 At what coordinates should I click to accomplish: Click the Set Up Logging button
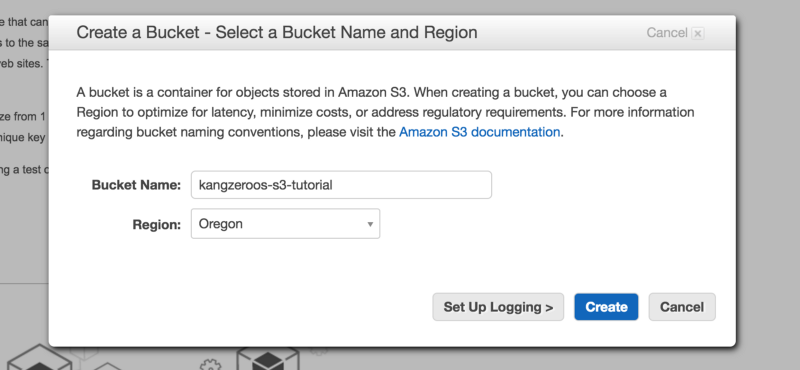498,307
